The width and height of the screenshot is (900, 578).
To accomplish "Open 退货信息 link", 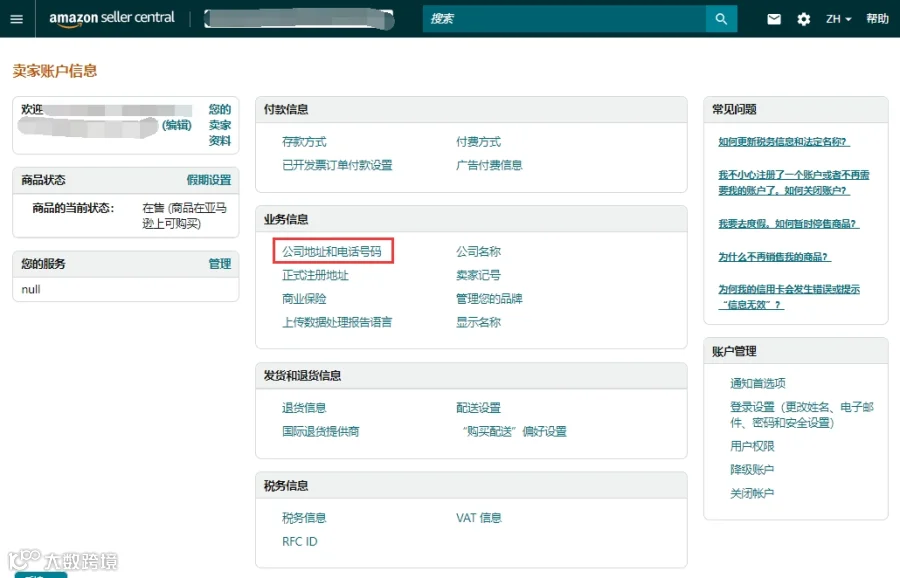I will (x=304, y=408).
